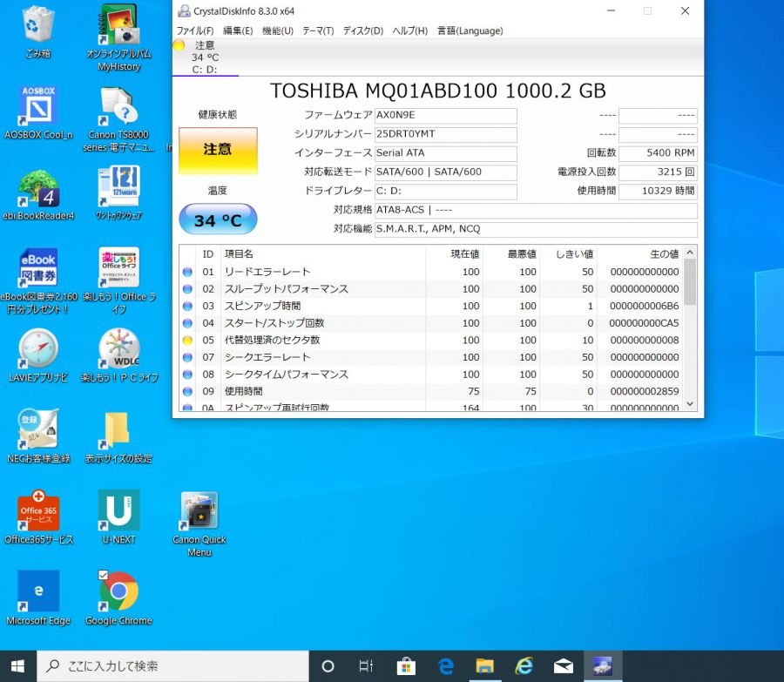
Task: Click the 対応機能 S.M.A.R.T., APM, NCQ field
Action: pos(536,229)
